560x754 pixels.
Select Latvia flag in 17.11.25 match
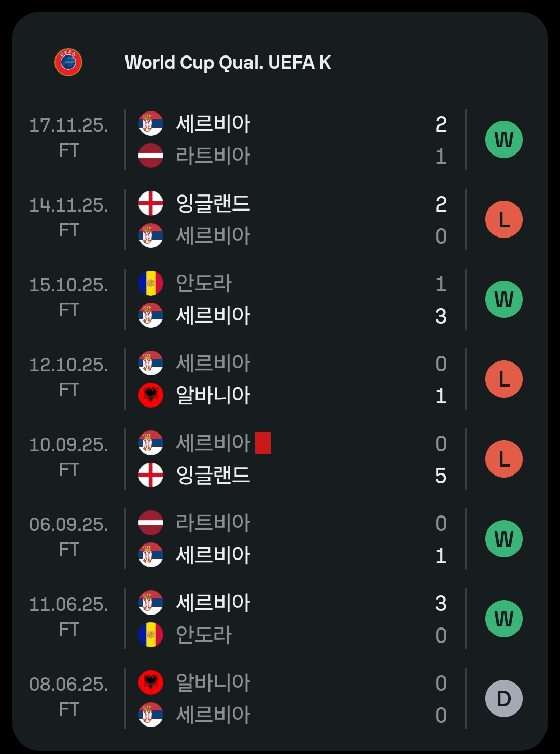tap(151, 156)
